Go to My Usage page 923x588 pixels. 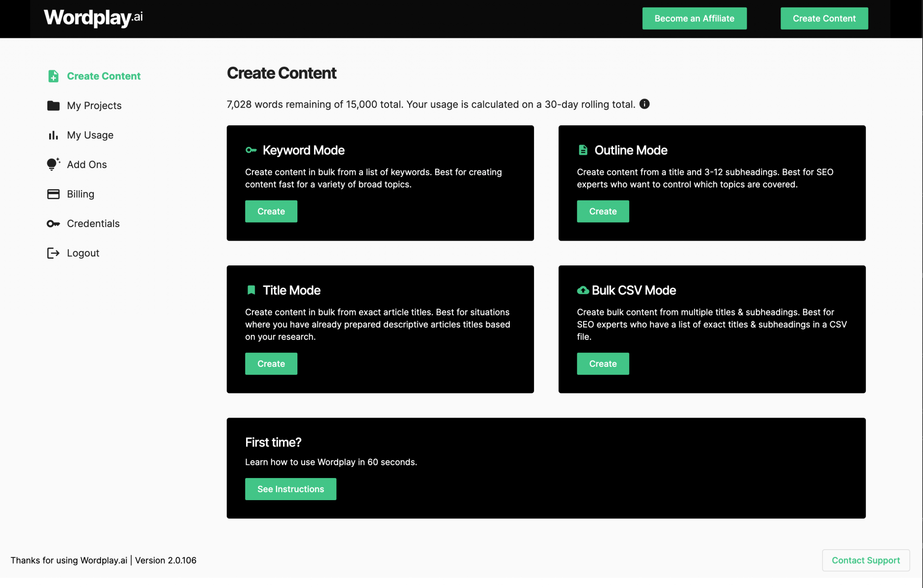(90, 135)
